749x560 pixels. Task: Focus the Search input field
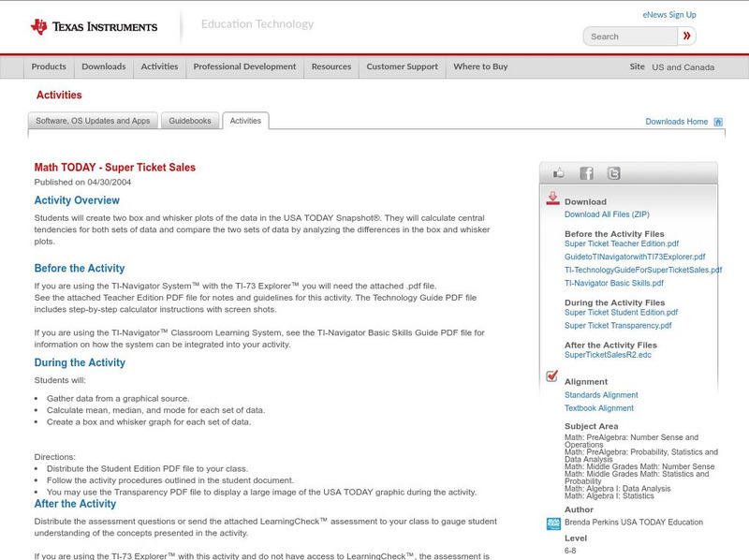(630, 37)
